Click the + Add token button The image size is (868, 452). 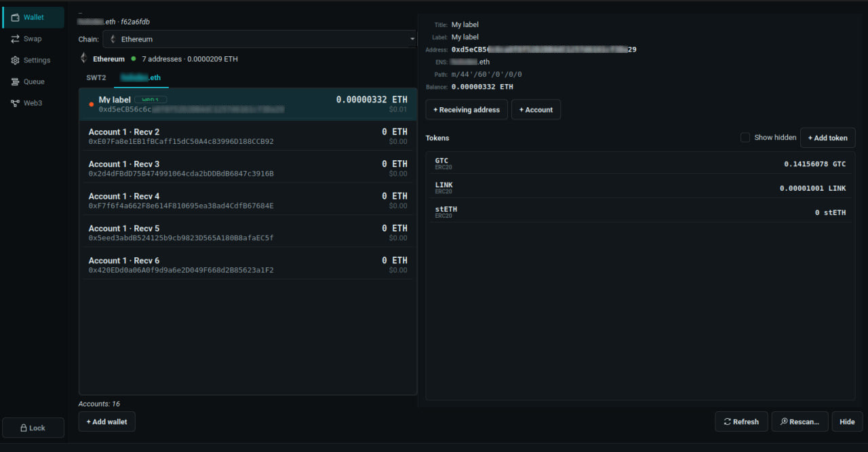click(827, 138)
